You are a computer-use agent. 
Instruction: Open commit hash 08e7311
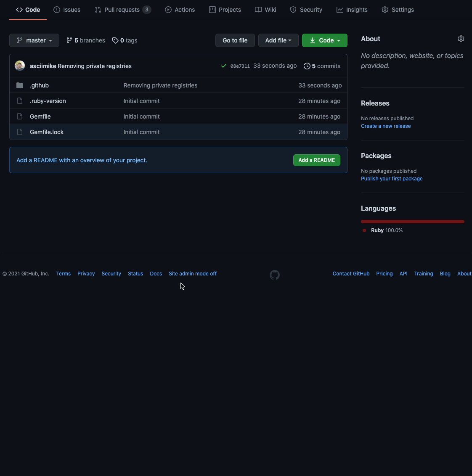[x=240, y=66]
